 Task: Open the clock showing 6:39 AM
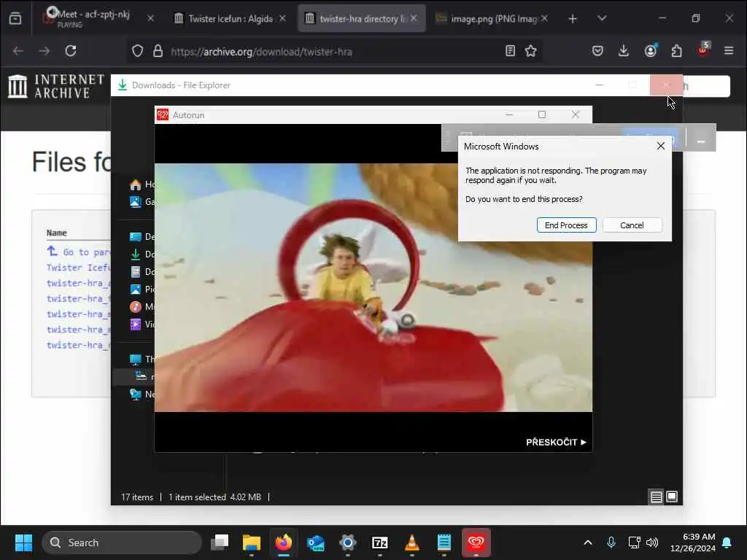(x=693, y=542)
